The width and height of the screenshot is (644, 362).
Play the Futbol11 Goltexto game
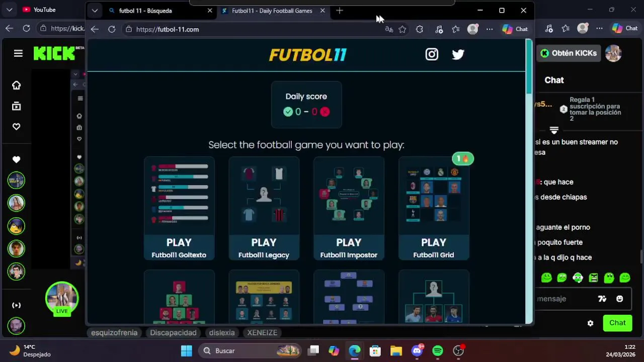(x=179, y=209)
